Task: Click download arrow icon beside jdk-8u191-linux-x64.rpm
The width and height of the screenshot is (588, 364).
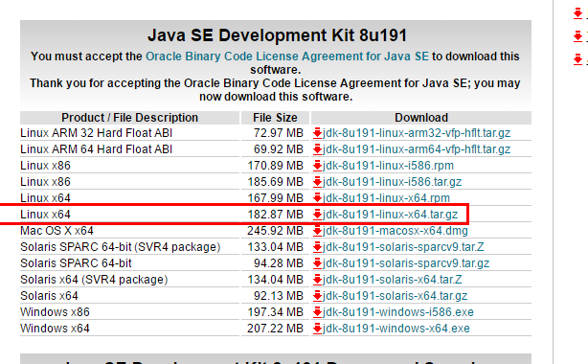Action: pyautogui.click(x=317, y=198)
